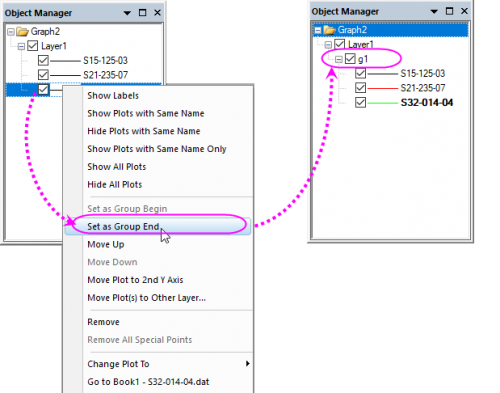Open right Object Manager dropdown arrow menu

point(434,11)
